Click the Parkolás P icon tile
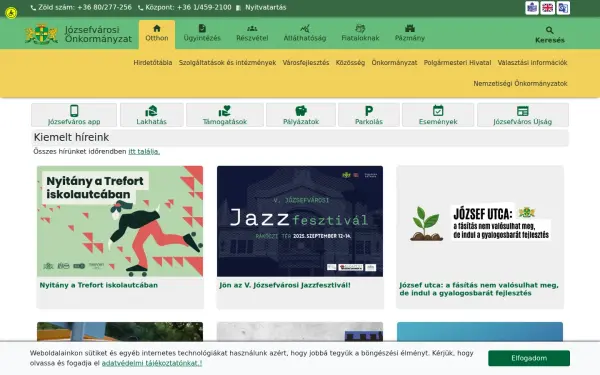 [369, 115]
